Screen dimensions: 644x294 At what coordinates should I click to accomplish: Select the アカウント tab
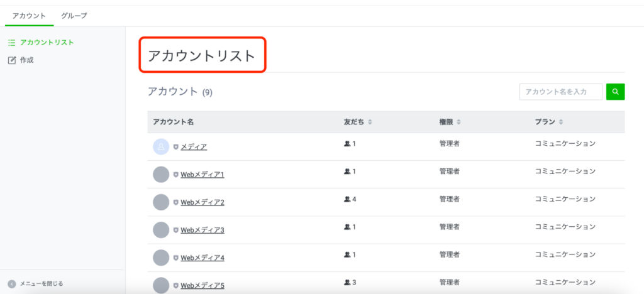click(29, 16)
